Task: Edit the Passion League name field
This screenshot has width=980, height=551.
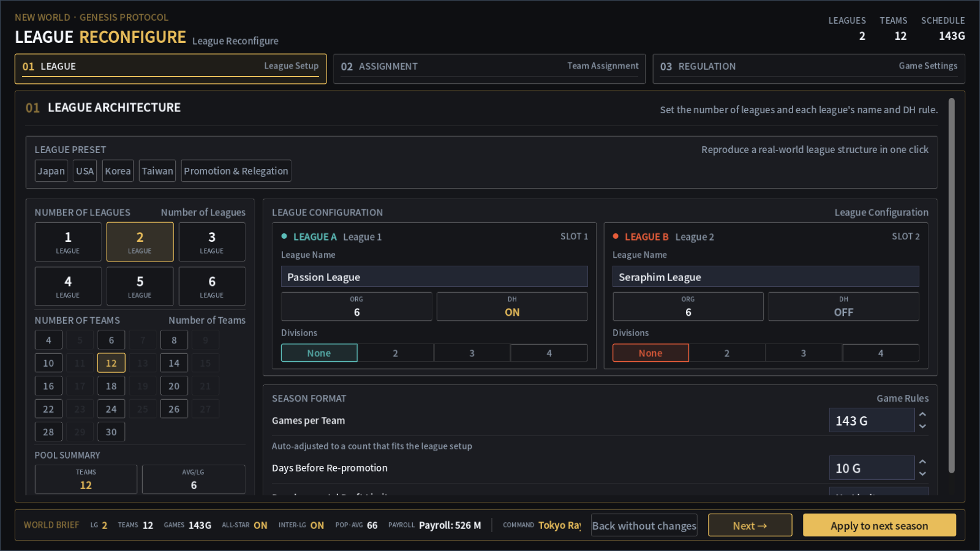Action: point(434,277)
